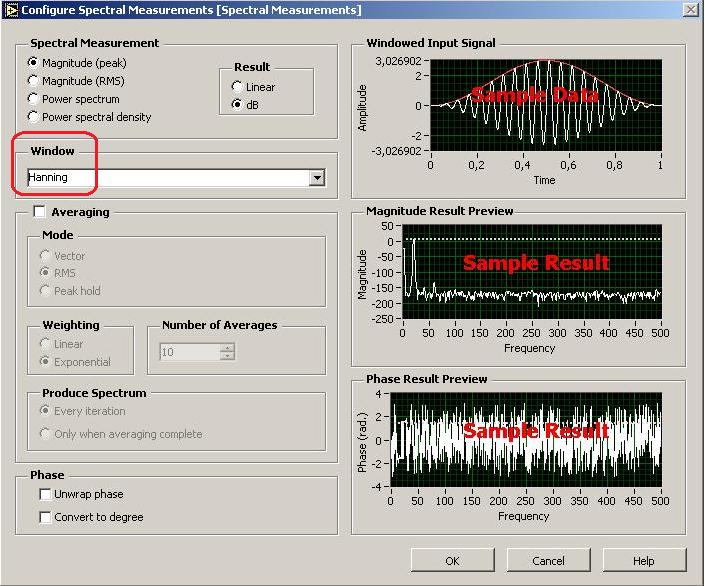The width and height of the screenshot is (705, 586).
Task: Decrement Number of Averages with down arrow
Action: [228, 356]
